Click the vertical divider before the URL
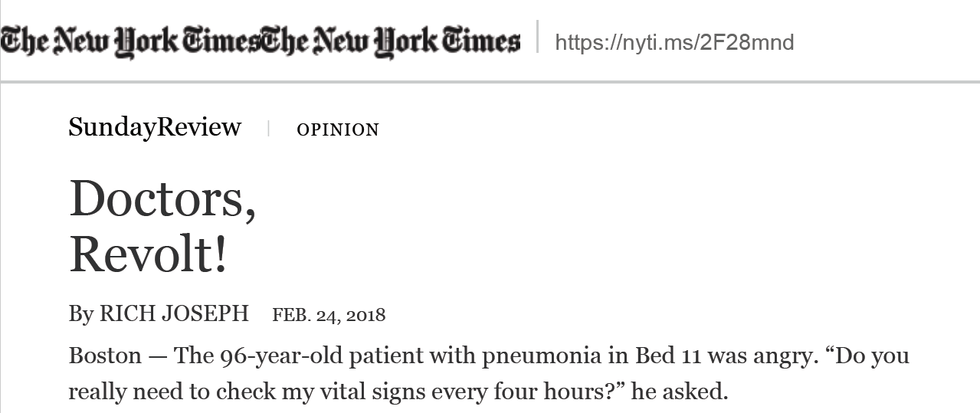The height and width of the screenshot is (413, 980). tap(537, 37)
